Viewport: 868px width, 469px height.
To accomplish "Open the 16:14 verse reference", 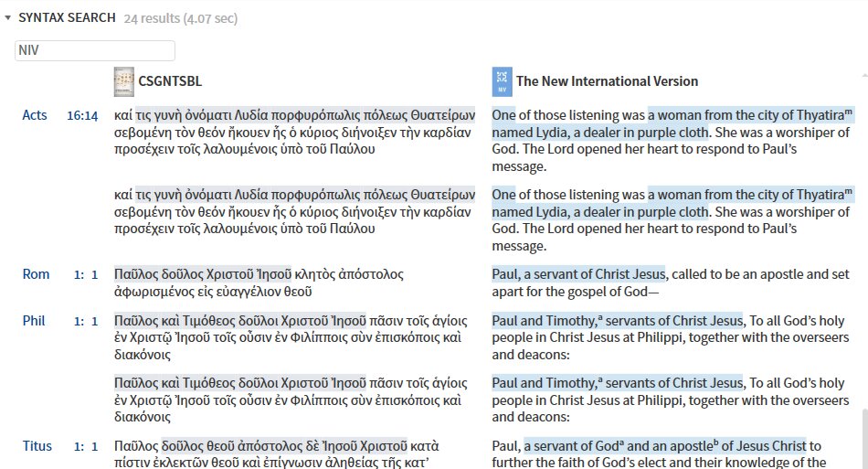I will point(82,116).
